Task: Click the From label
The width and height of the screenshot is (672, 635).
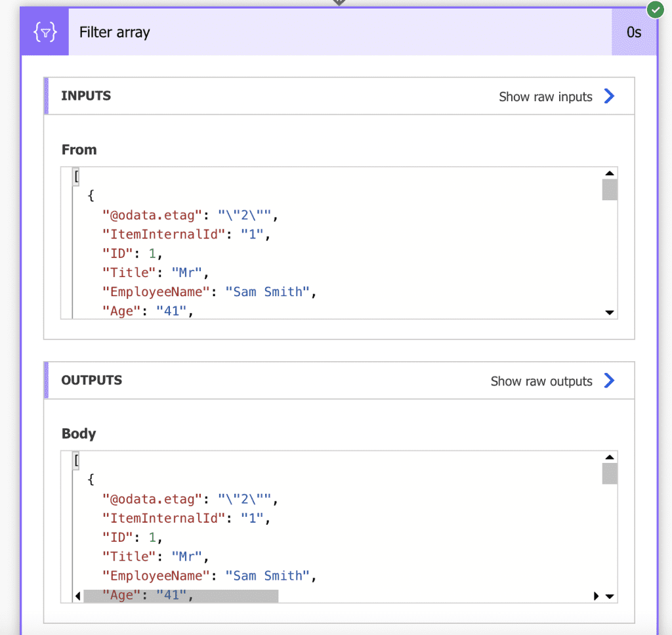Action: [x=79, y=150]
